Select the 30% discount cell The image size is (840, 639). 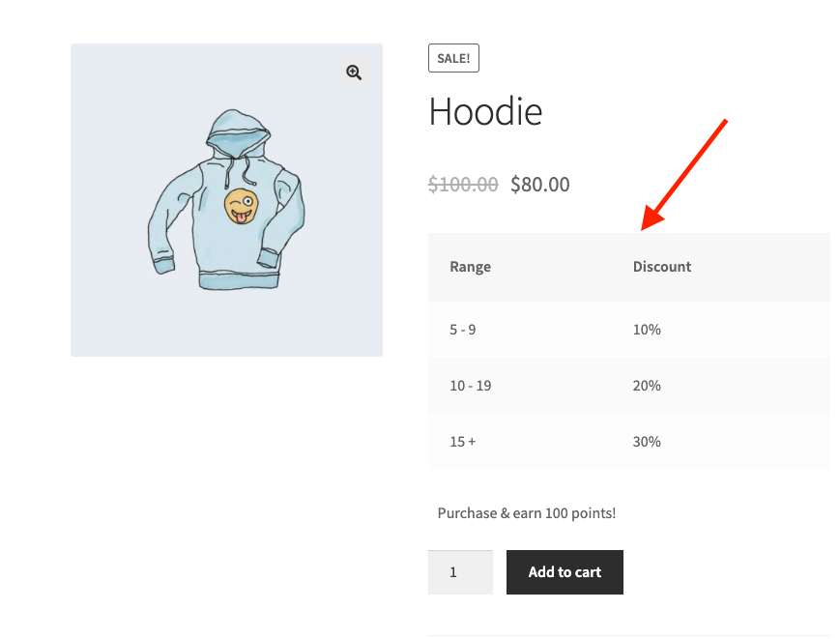647,442
